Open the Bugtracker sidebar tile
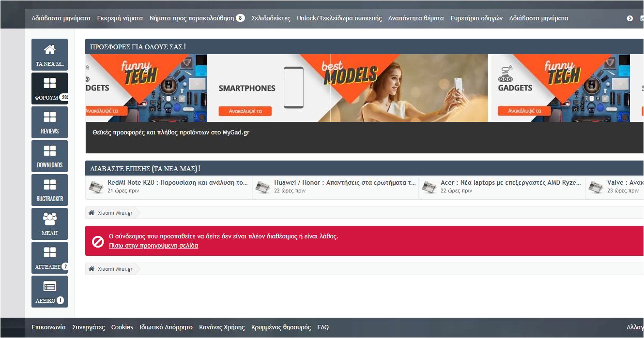This screenshot has height=338, width=644. tap(49, 190)
